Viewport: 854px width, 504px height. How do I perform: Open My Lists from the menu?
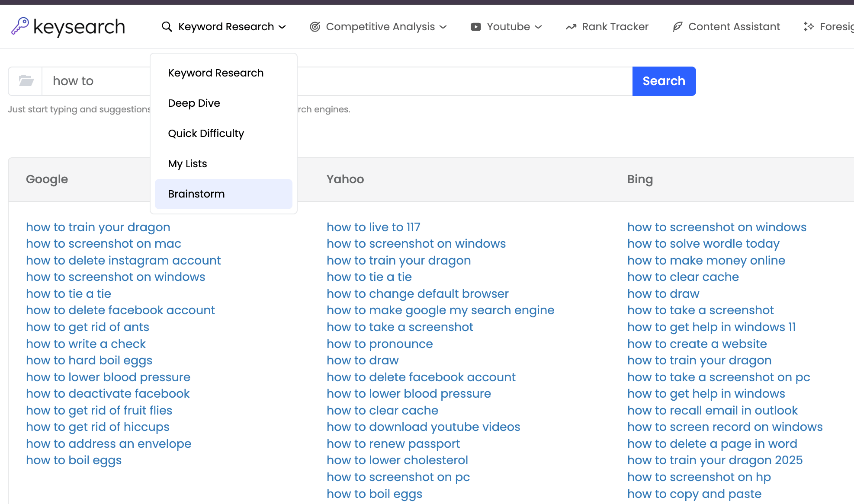[x=187, y=163]
